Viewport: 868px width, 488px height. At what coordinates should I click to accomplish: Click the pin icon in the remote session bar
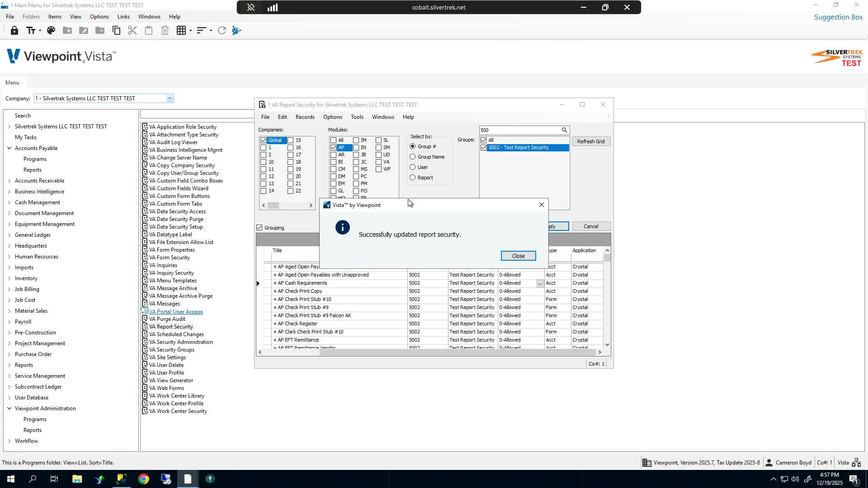[251, 7]
